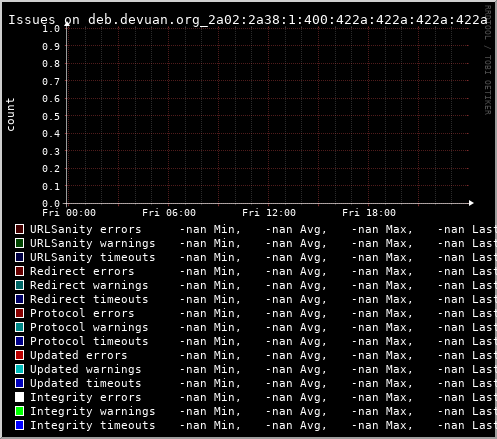Image resolution: width=497 pixels, height=439 pixels.
Task: Click the Updated timeouts blue swatch
Action: 19,383
